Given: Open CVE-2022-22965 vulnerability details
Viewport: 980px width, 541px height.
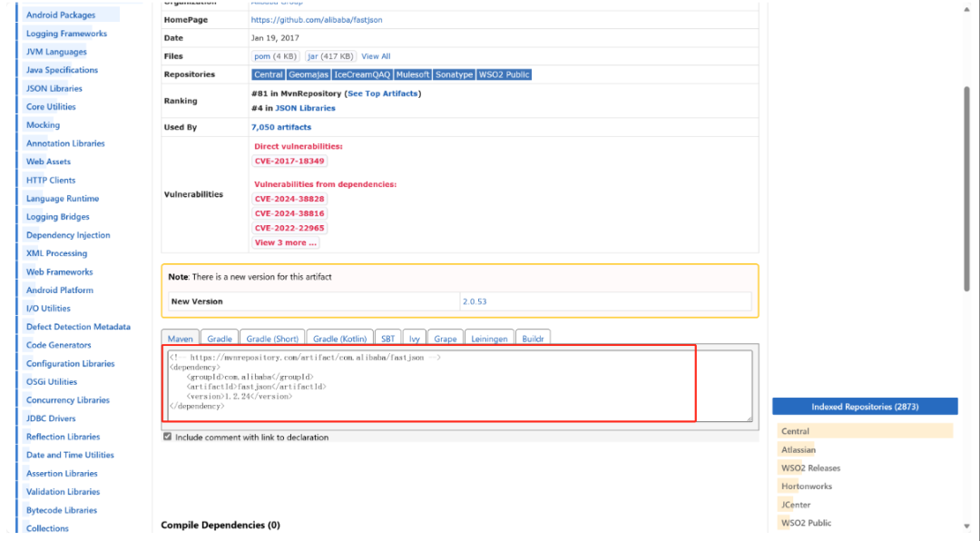Looking at the screenshot, I should 289,228.
